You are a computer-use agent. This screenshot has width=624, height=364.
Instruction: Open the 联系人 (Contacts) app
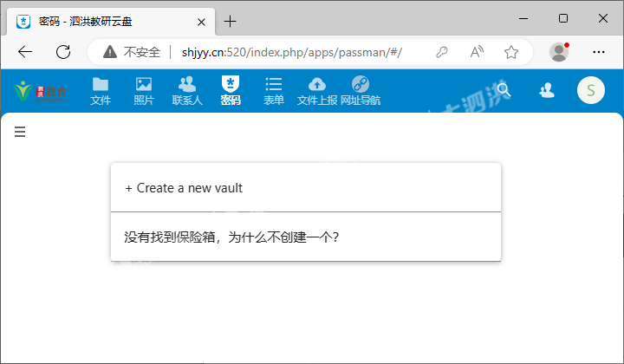187,91
